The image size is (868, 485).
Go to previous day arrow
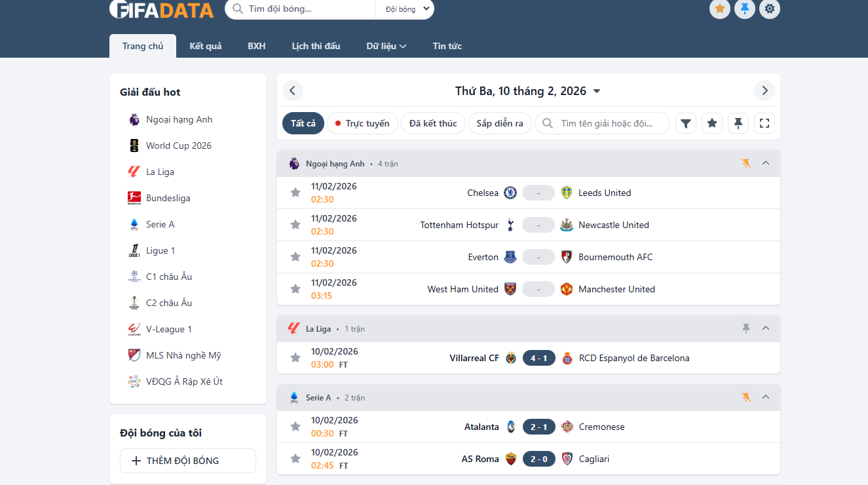pyautogui.click(x=293, y=90)
